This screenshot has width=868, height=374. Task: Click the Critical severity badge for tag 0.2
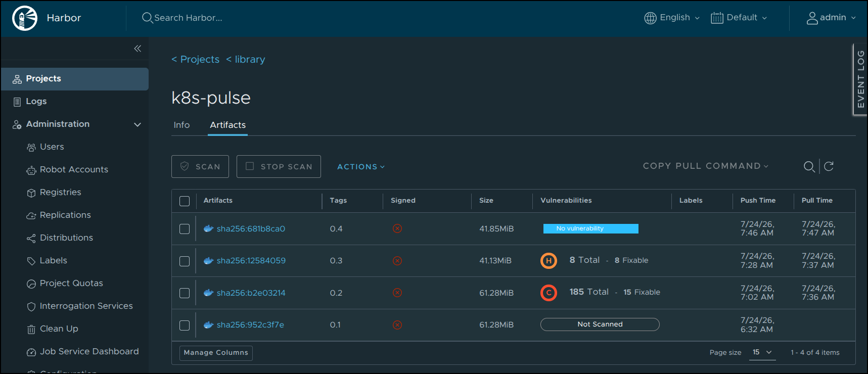click(x=549, y=293)
